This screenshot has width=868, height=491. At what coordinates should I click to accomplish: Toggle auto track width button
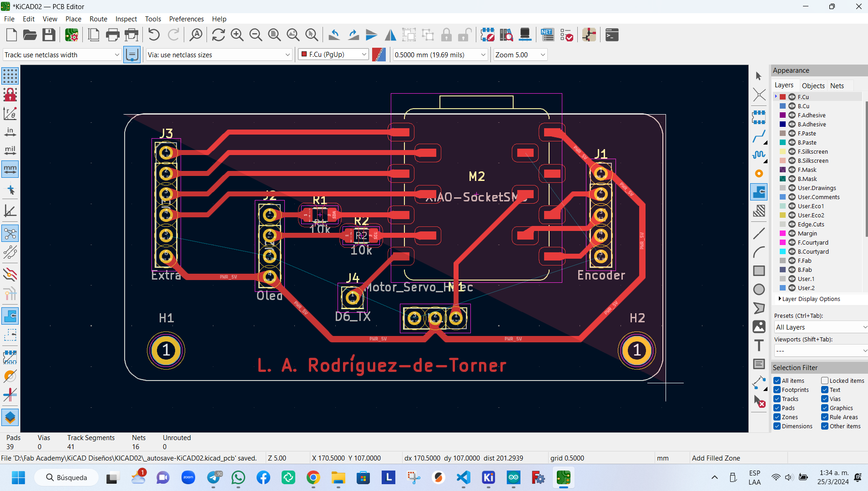pyautogui.click(x=132, y=55)
